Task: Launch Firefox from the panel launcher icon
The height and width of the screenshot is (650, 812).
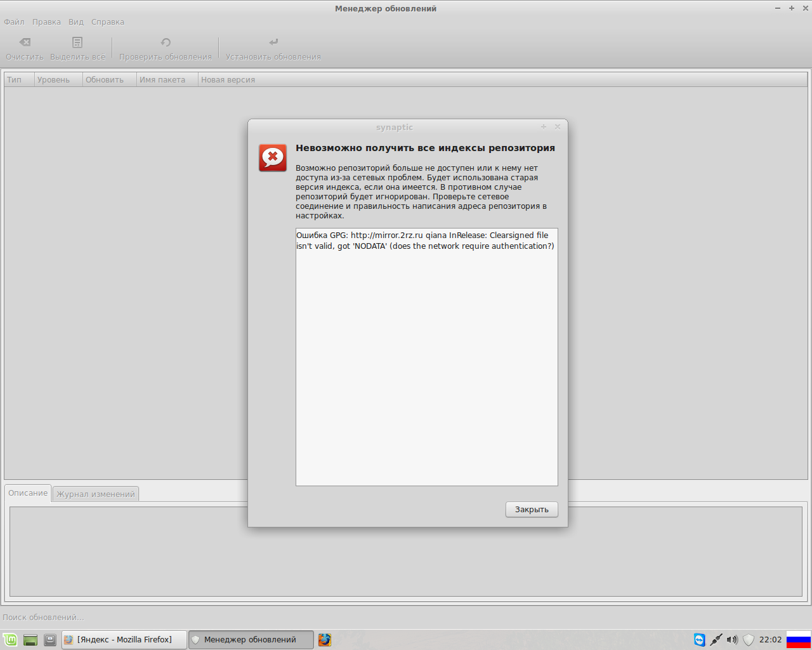Action: (x=325, y=640)
